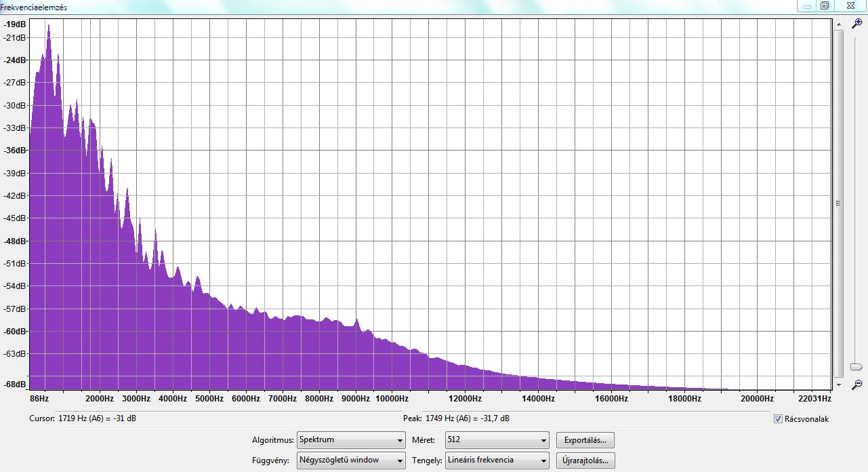868x472 pixels.
Task: Click the zoom-in magnifier icon
Action: (x=856, y=23)
